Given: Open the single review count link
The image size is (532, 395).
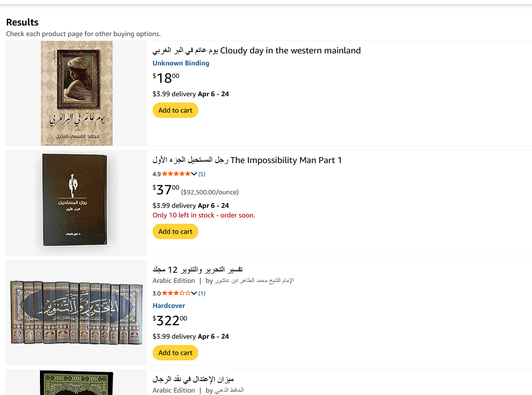Looking at the screenshot, I should [201, 293].
